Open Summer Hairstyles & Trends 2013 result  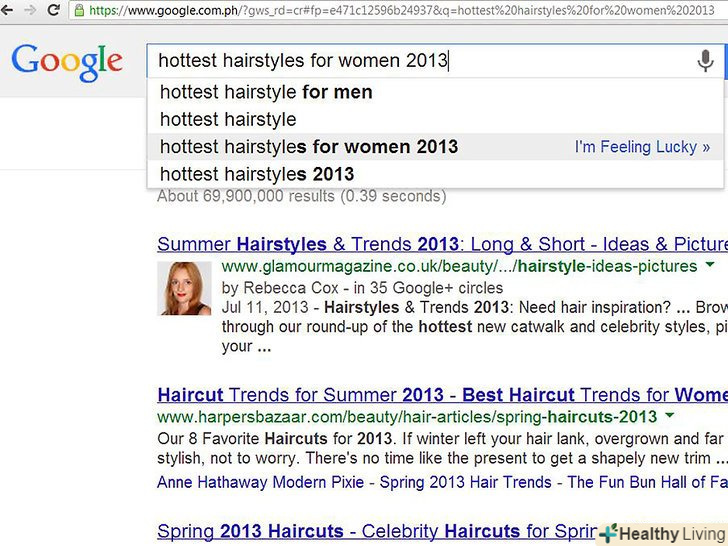(442, 244)
